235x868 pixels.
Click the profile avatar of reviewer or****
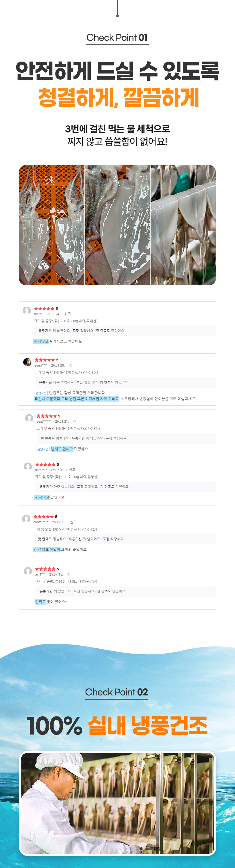(x=27, y=311)
